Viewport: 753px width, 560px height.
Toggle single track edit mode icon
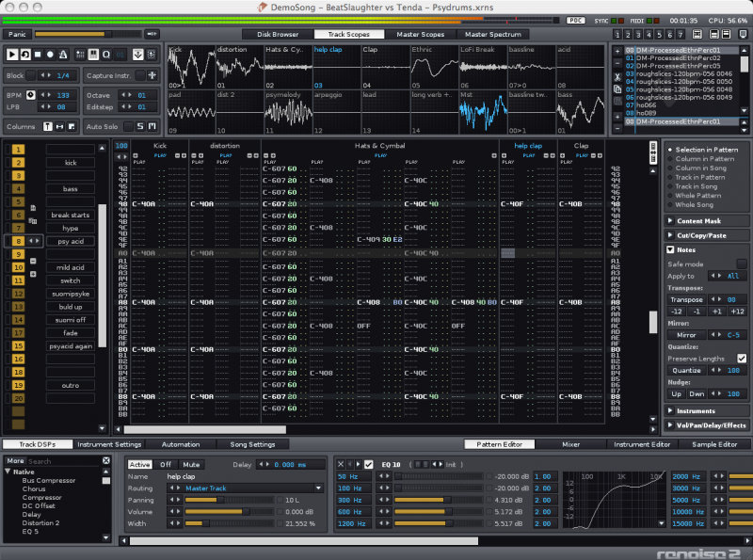(x=152, y=55)
